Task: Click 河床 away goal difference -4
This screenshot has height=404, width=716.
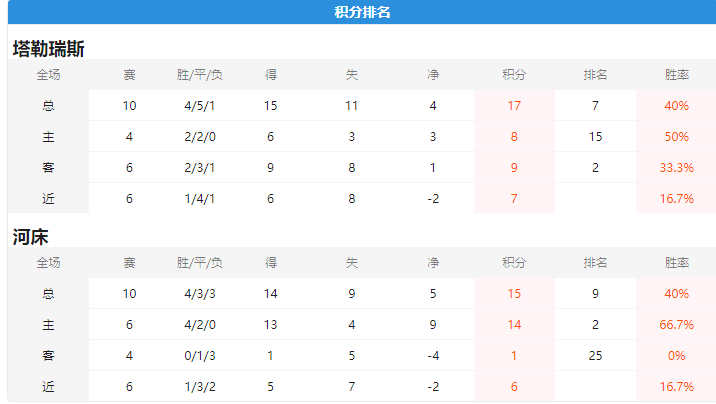Action: (433, 356)
